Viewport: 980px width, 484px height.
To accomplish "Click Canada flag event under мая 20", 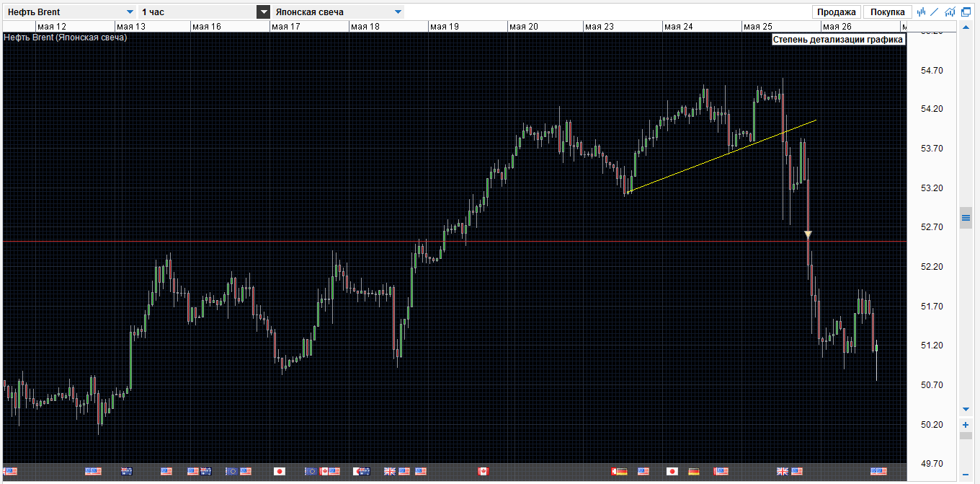I will [x=484, y=471].
